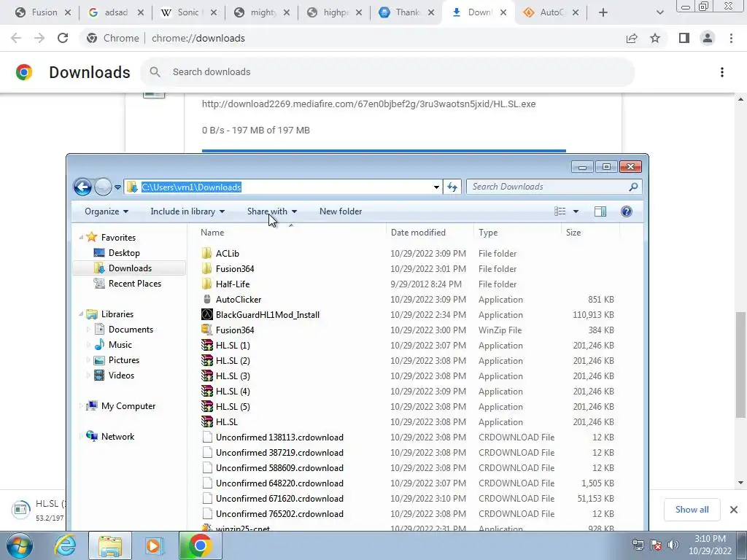Open Internet Explorer from taskbar

pyautogui.click(x=65, y=545)
